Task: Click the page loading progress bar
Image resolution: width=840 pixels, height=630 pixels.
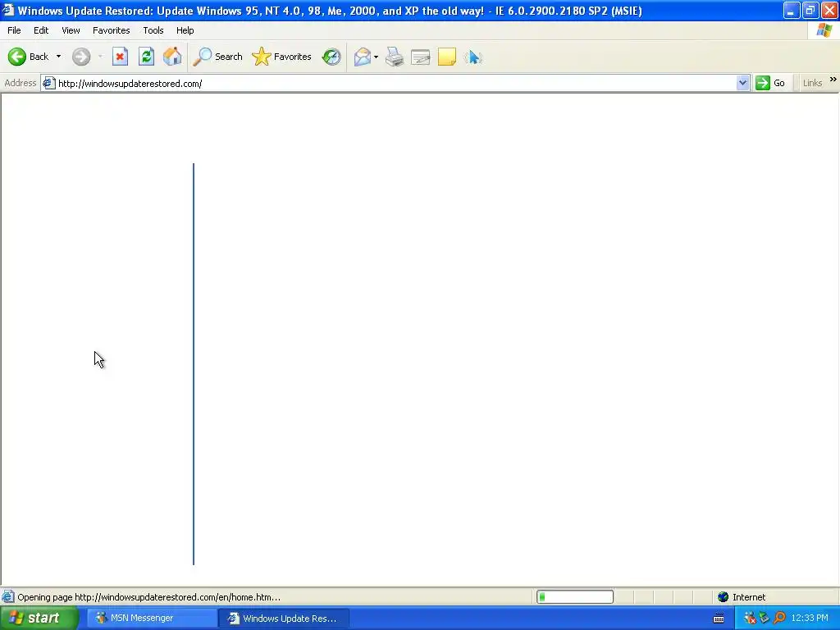Action: click(575, 597)
